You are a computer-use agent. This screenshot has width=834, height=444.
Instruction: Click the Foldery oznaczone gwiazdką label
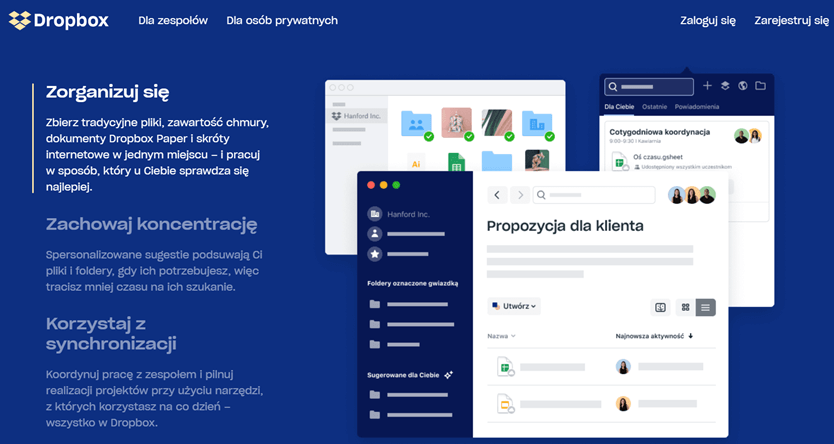413,284
